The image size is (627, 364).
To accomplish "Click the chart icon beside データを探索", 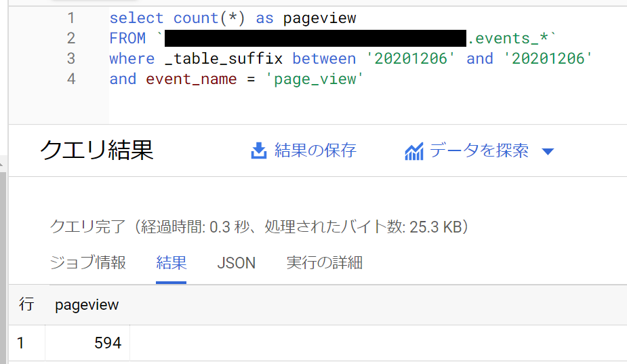I will click(413, 151).
